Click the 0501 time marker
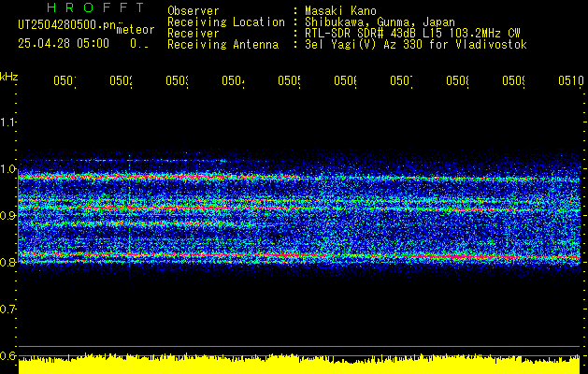 point(65,80)
